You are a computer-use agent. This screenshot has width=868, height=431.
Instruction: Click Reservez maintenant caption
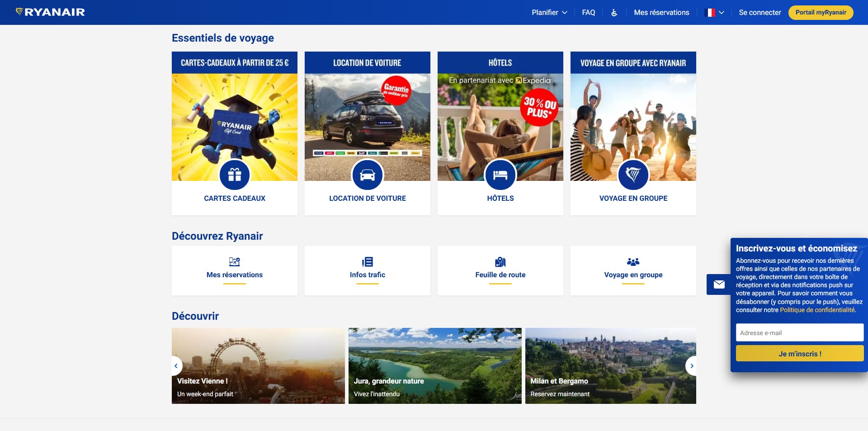click(560, 394)
